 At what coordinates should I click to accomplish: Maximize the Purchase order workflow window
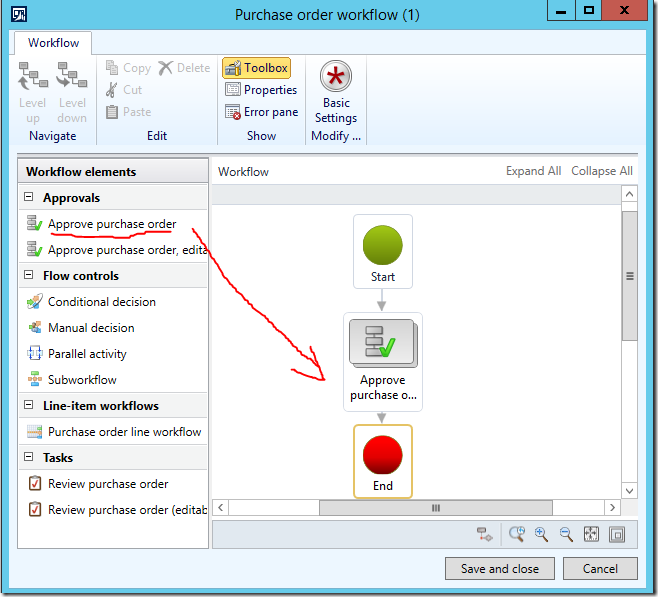(x=588, y=10)
